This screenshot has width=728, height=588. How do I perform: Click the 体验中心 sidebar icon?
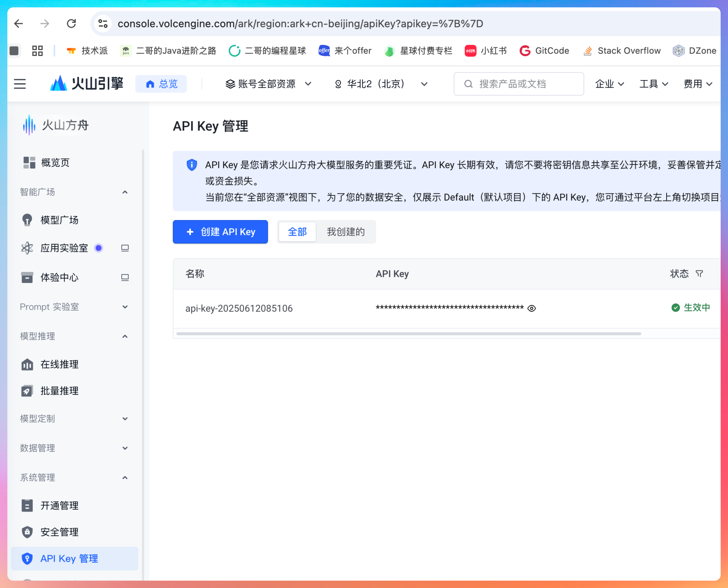pos(27,277)
